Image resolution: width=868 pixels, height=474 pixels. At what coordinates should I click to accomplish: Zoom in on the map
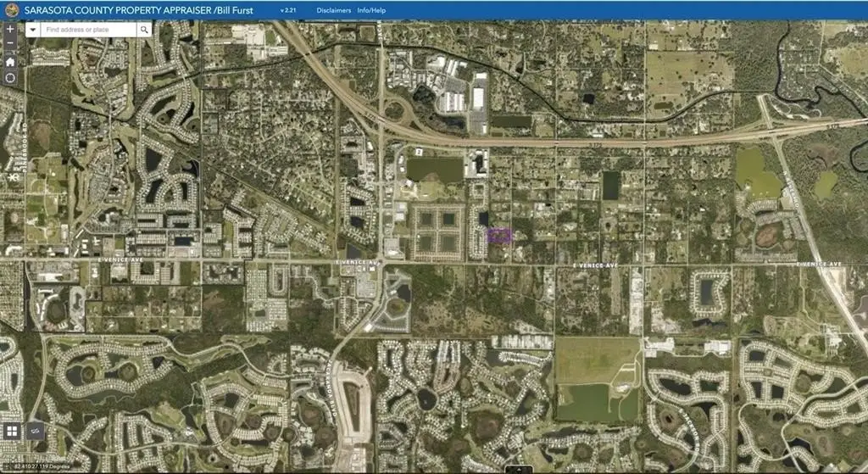point(10,28)
